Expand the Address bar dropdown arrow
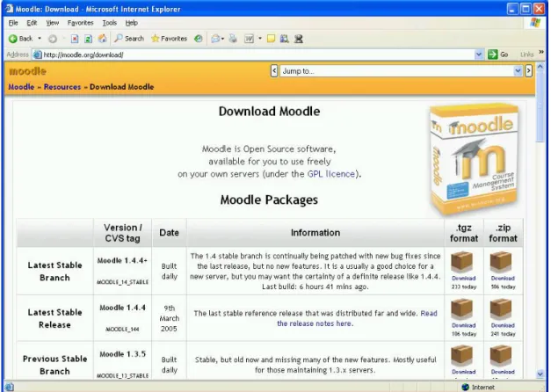Viewport: 551px width, 392px height. pyautogui.click(x=479, y=54)
